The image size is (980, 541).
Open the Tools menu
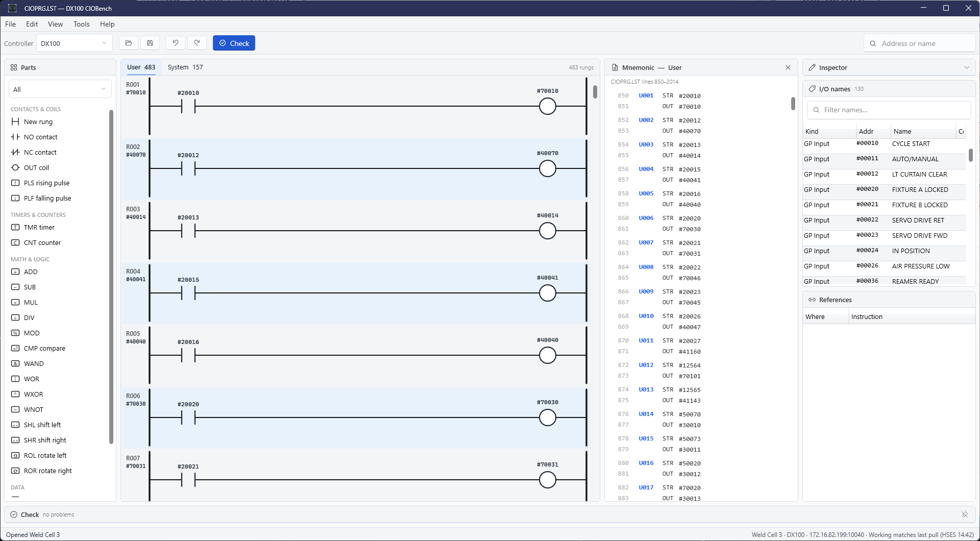coord(82,24)
